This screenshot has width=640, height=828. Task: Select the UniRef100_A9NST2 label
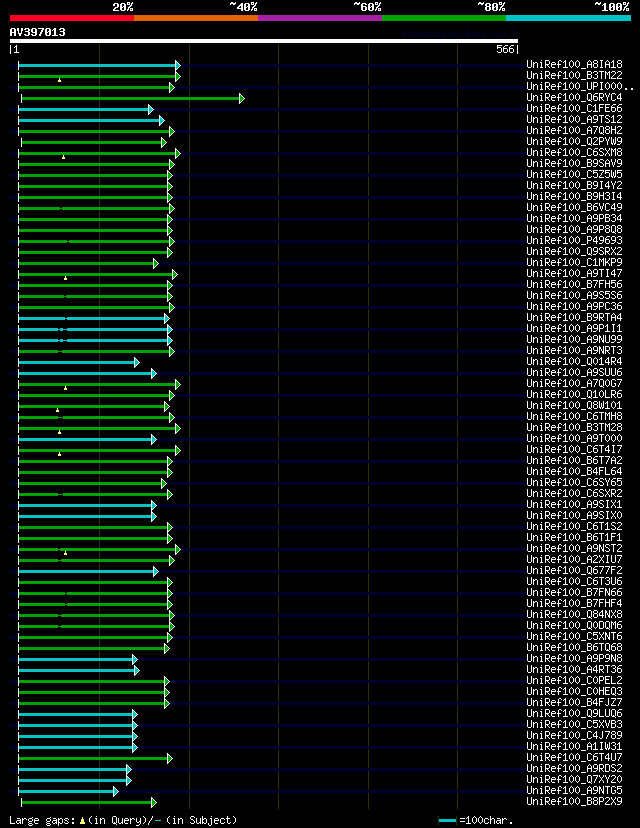574,549
